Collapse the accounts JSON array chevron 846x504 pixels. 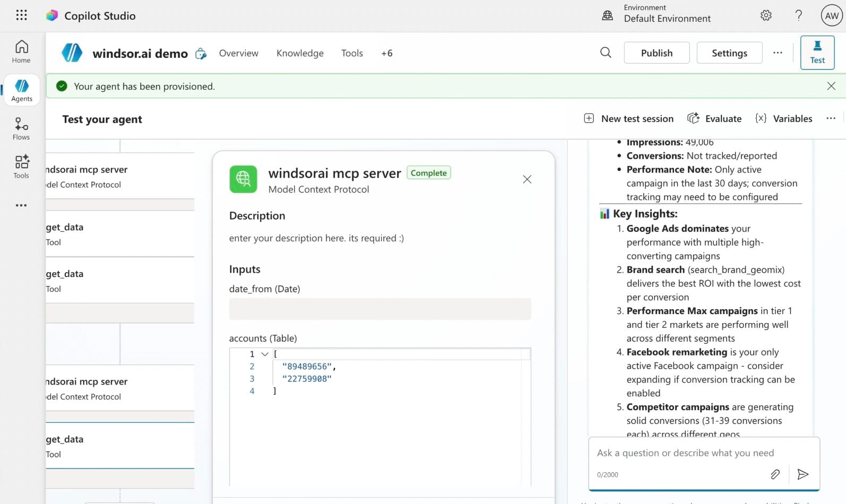coord(265,354)
